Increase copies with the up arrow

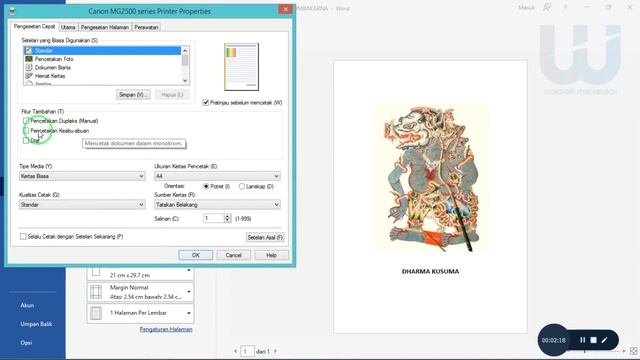[228, 216]
